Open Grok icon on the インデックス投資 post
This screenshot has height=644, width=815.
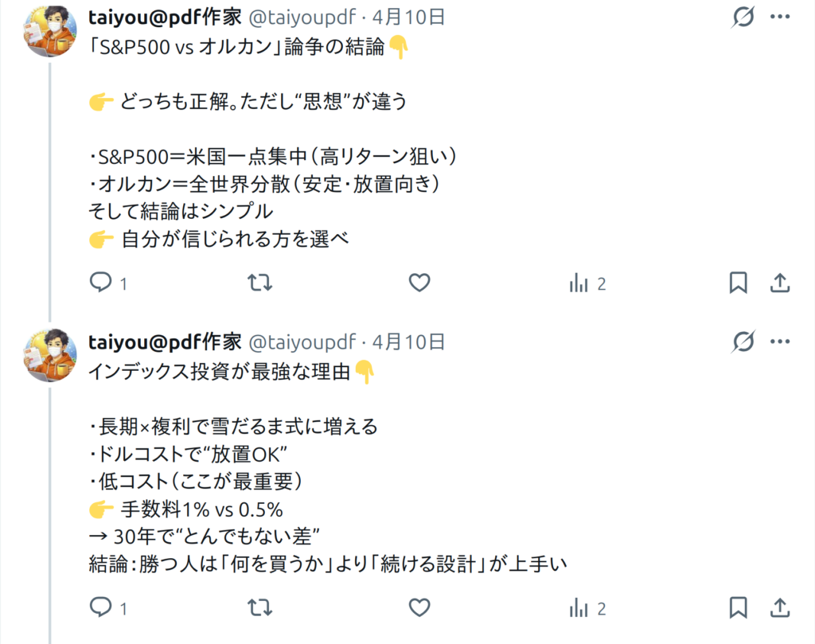743,342
